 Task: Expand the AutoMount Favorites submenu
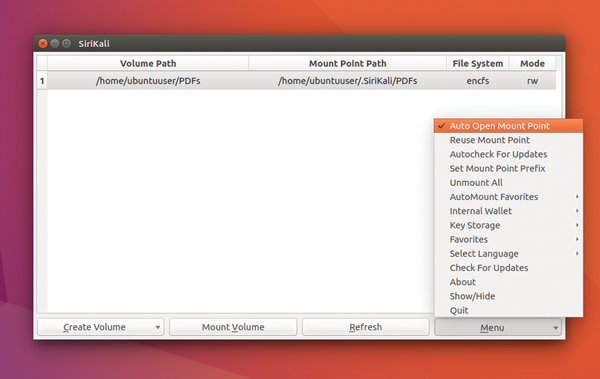point(508,197)
